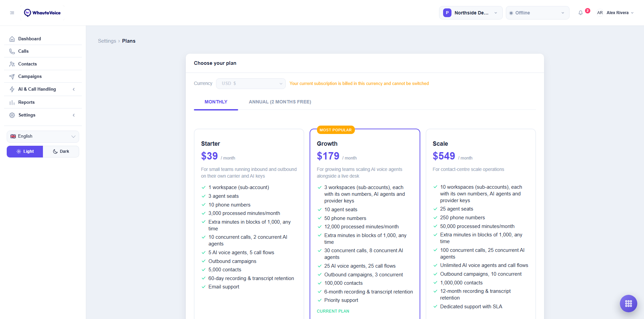Open the English language selector
This screenshot has width=644, height=319.
pyautogui.click(x=43, y=136)
